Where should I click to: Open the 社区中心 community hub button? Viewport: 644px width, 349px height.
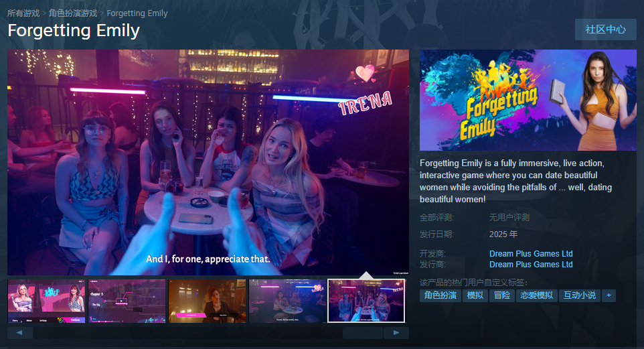click(x=605, y=29)
